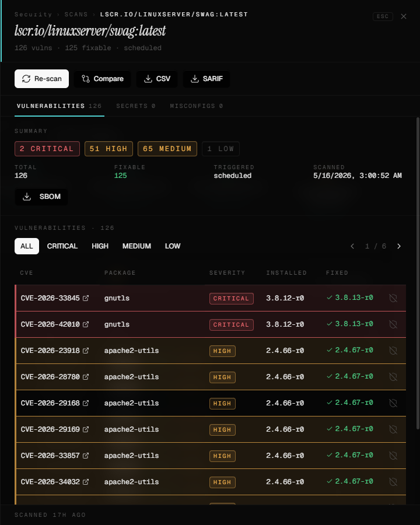Click the FIXED column header
This screenshot has height=525, width=420.
pyautogui.click(x=337, y=273)
